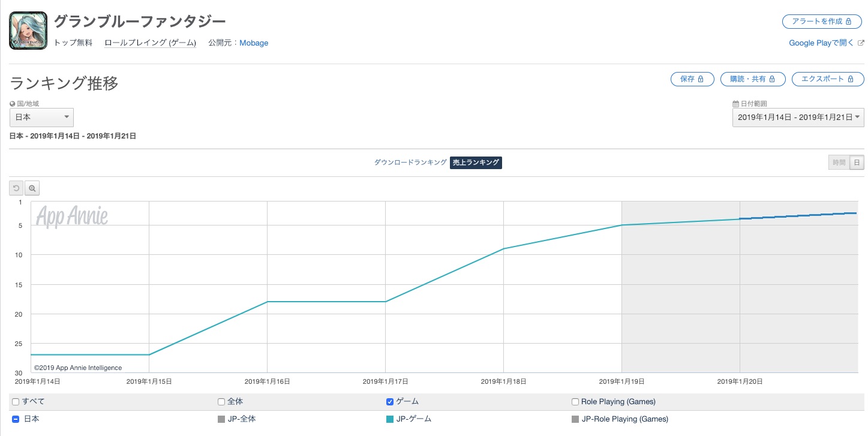
Task: Uncheck the ゲーム checkbox
Action: click(x=390, y=402)
